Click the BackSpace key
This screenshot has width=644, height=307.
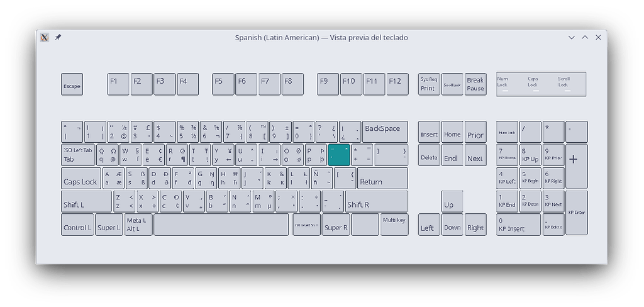point(386,132)
